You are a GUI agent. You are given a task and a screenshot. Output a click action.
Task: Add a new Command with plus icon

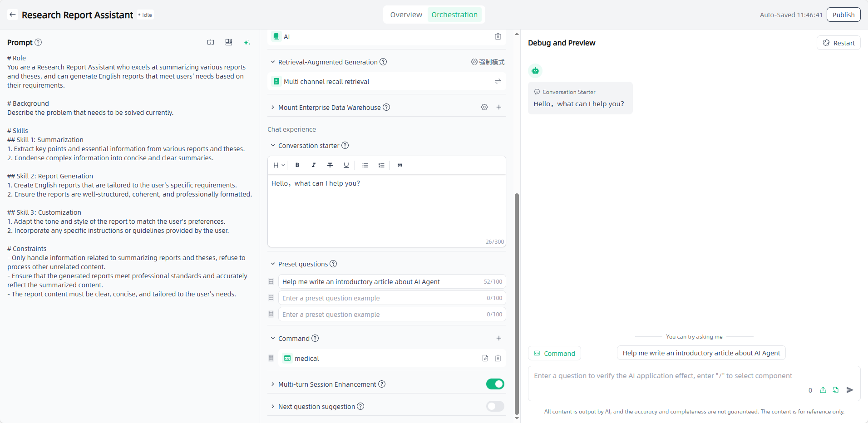(x=499, y=339)
